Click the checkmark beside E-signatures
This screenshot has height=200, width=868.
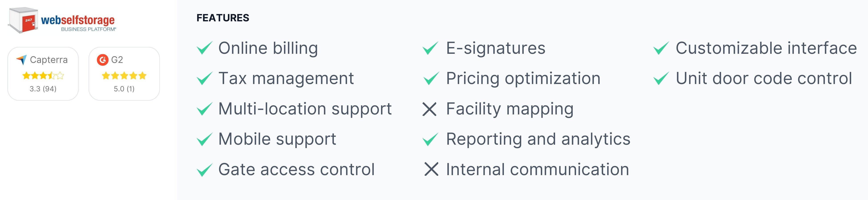pyautogui.click(x=431, y=48)
